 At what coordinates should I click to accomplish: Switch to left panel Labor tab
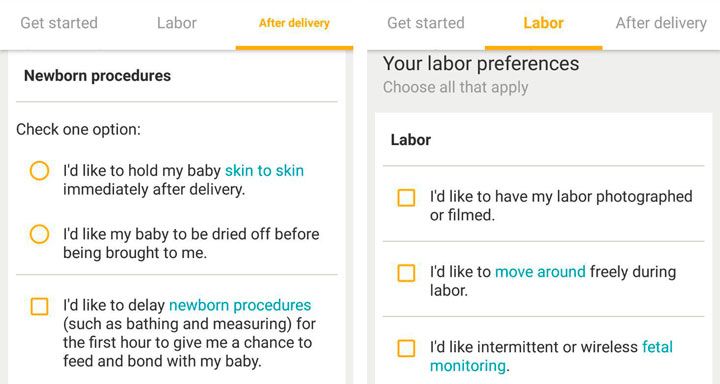pos(177,23)
